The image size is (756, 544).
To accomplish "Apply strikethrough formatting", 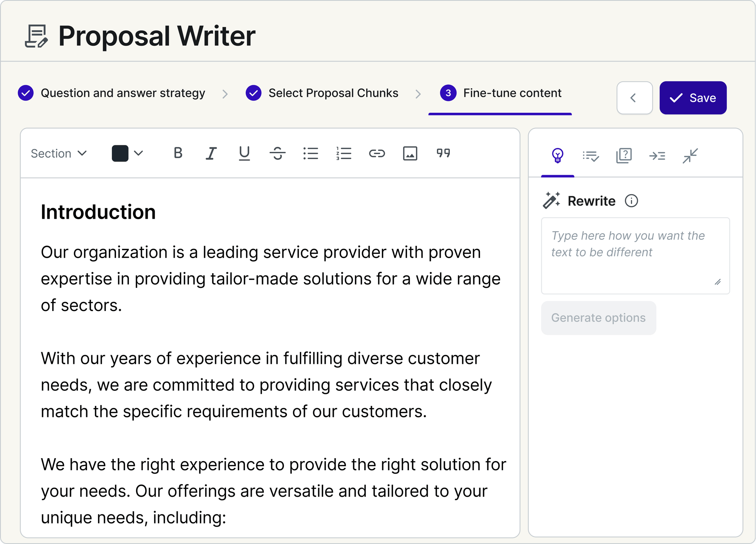I will (277, 153).
